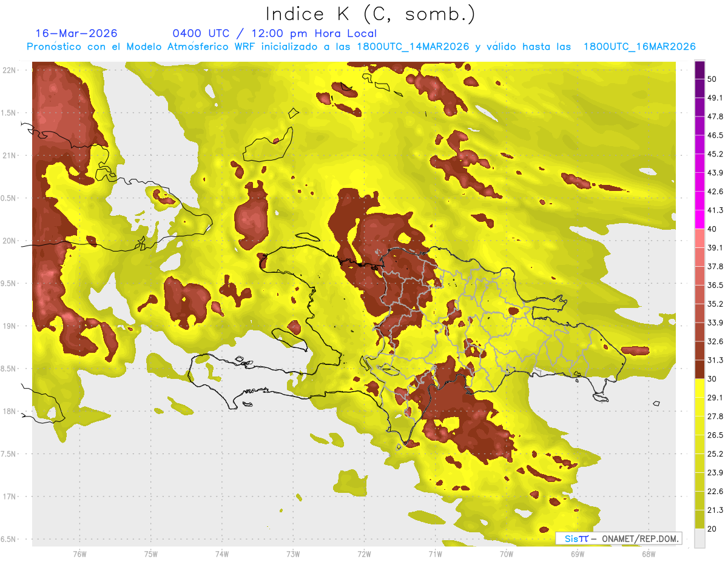
Task: Click the legend value '35.2'
Action: click(x=715, y=304)
